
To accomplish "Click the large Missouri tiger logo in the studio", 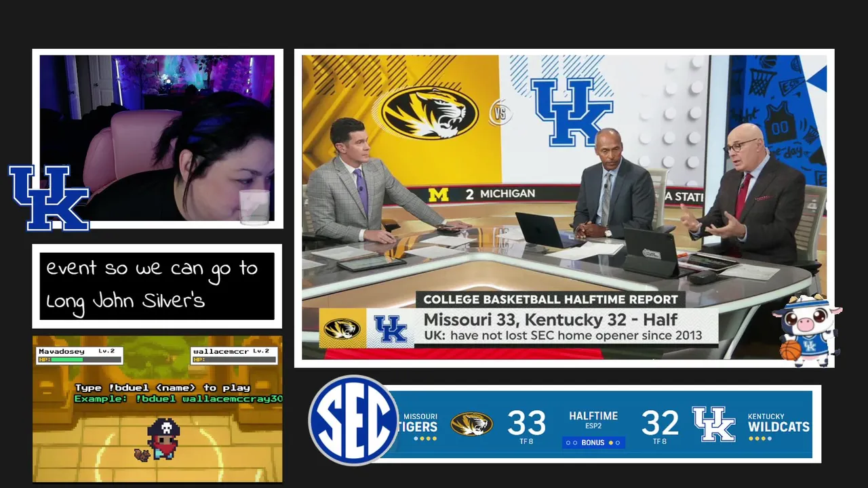I will [x=429, y=113].
